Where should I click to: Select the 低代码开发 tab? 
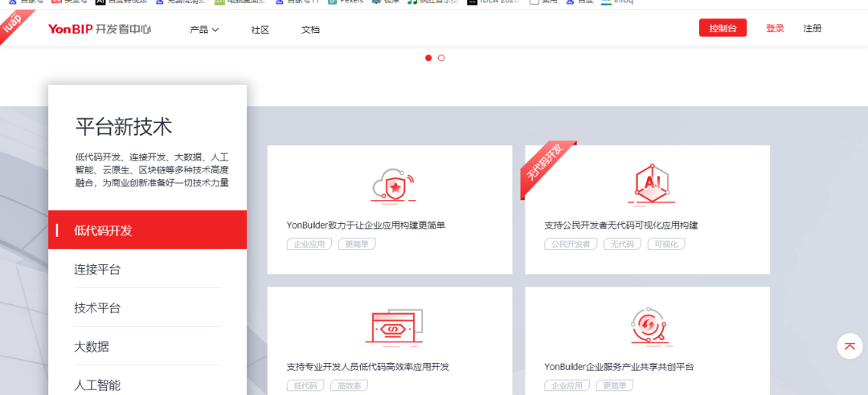pyautogui.click(x=147, y=230)
